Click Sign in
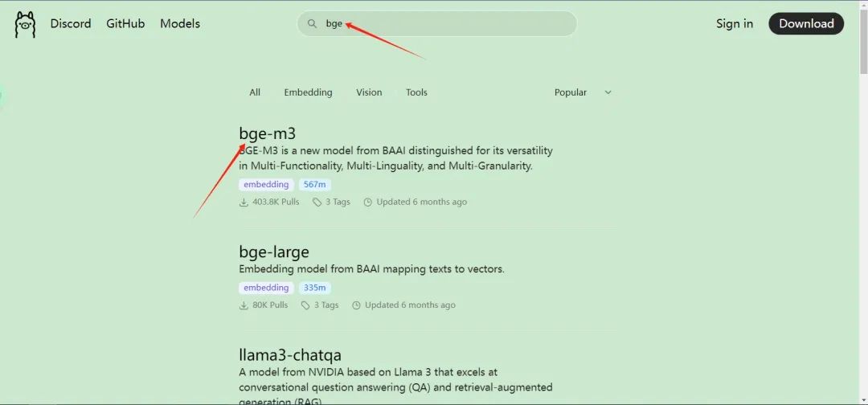The width and height of the screenshot is (868, 405). click(x=735, y=24)
